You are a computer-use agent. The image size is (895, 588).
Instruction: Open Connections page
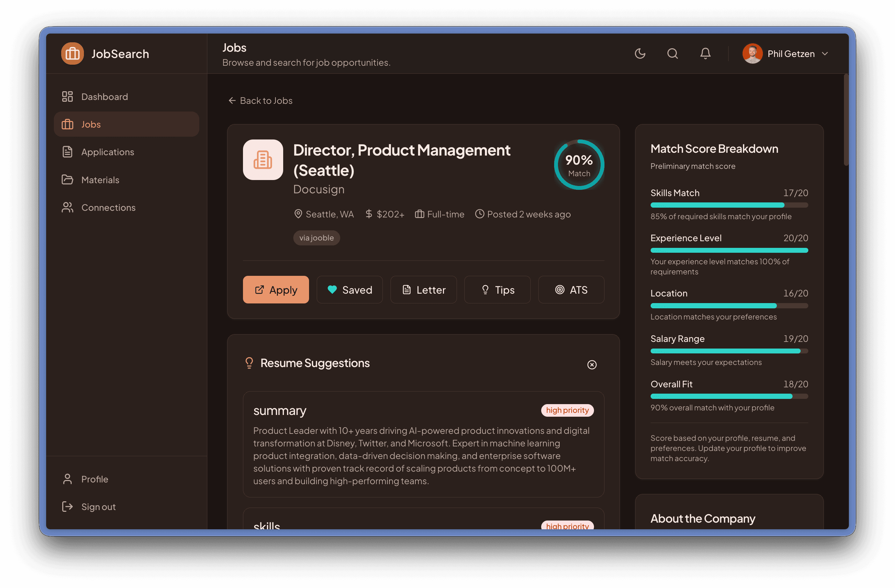(x=108, y=208)
